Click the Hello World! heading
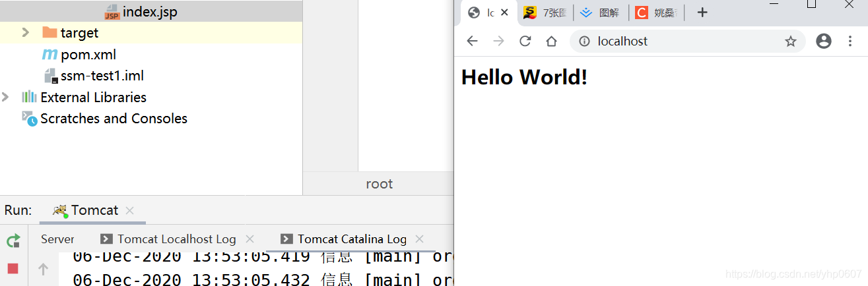Screen dimensions: 868x286 (x=524, y=77)
